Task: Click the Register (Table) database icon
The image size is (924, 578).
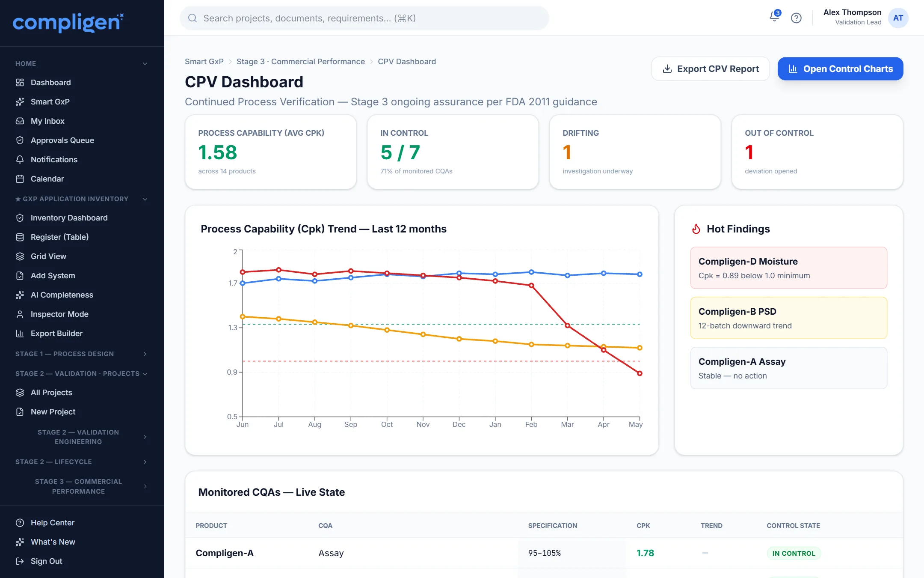Action: [20, 237]
